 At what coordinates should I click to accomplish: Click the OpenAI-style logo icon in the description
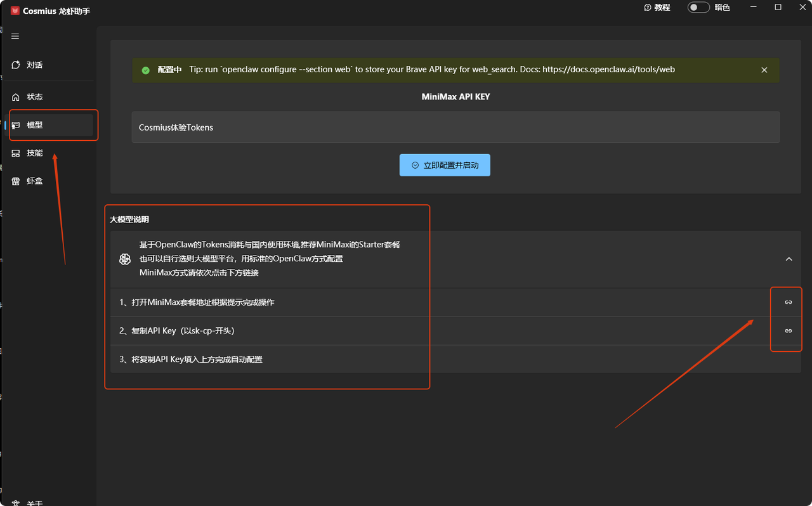click(125, 259)
